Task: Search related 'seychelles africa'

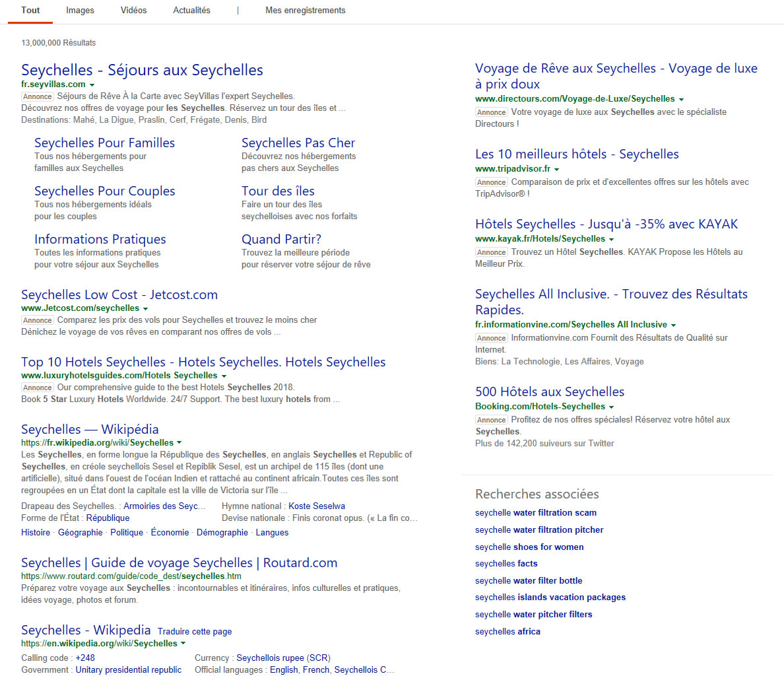Action: tap(507, 632)
